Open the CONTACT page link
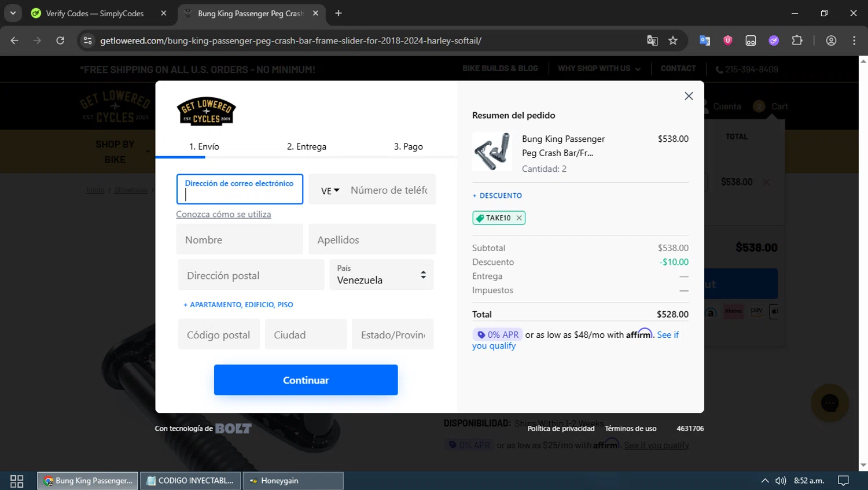 click(x=678, y=68)
